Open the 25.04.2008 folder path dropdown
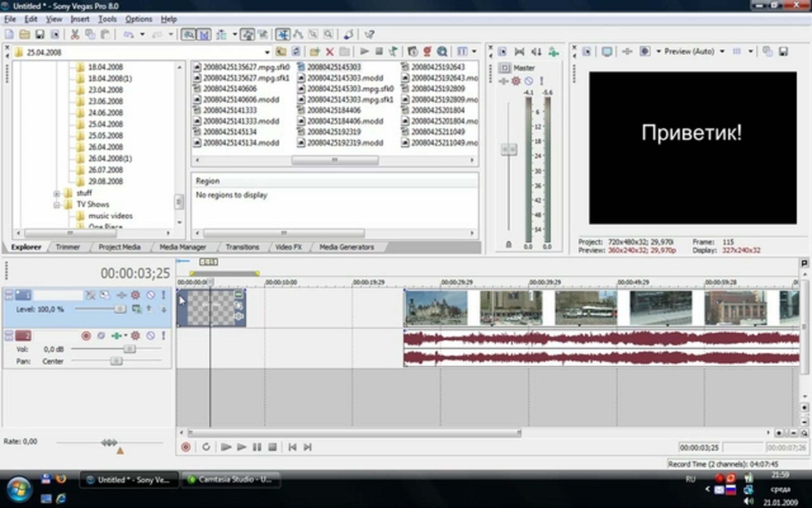 (267, 52)
